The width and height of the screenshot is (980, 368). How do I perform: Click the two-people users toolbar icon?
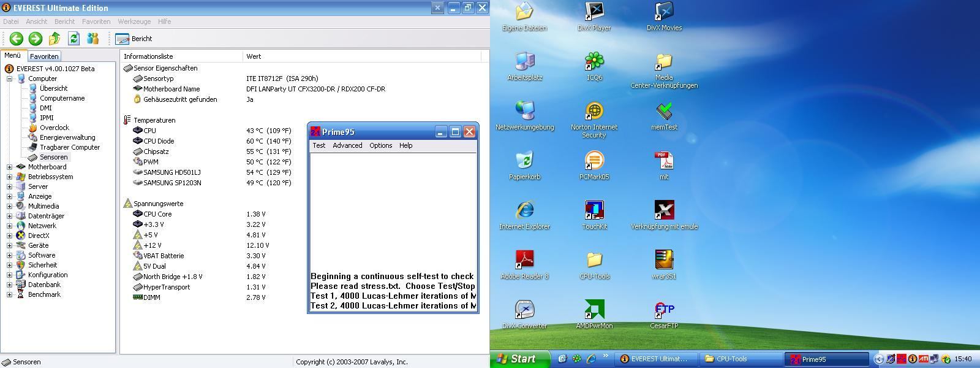click(92, 39)
